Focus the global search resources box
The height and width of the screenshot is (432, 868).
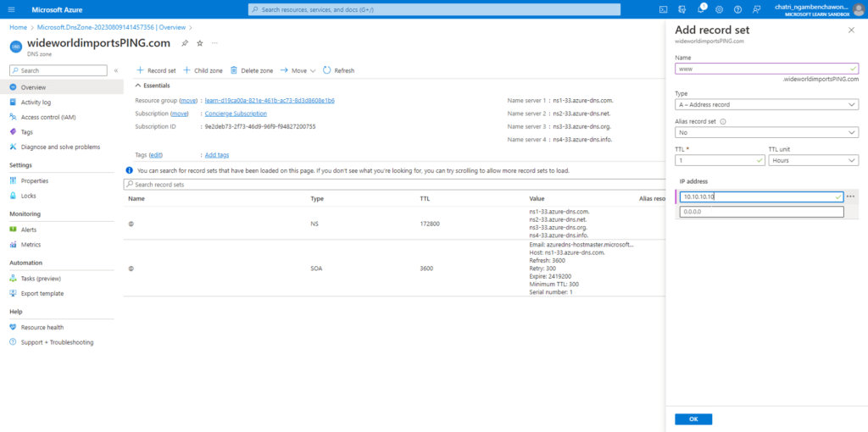pyautogui.click(x=435, y=9)
